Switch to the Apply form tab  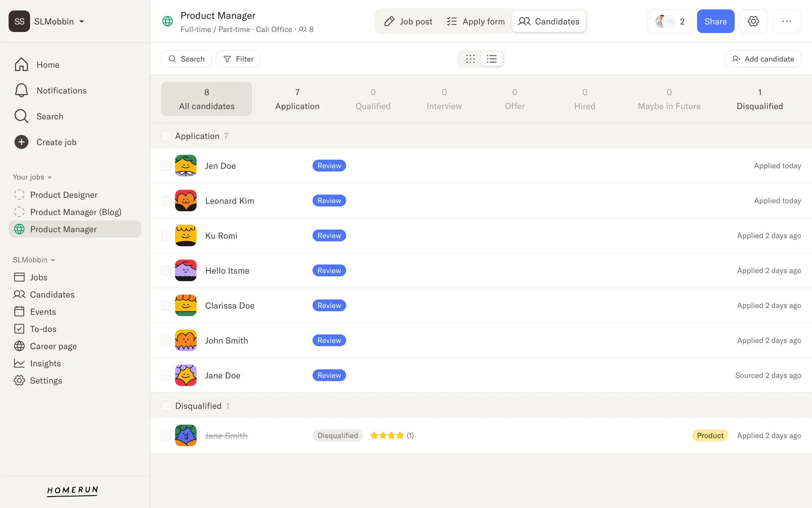click(x=475, y=21)
